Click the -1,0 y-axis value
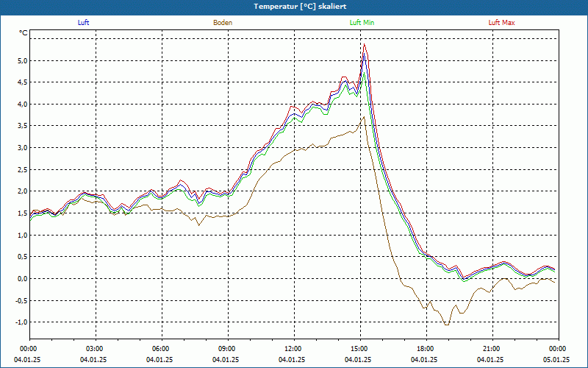 [21, 322]
